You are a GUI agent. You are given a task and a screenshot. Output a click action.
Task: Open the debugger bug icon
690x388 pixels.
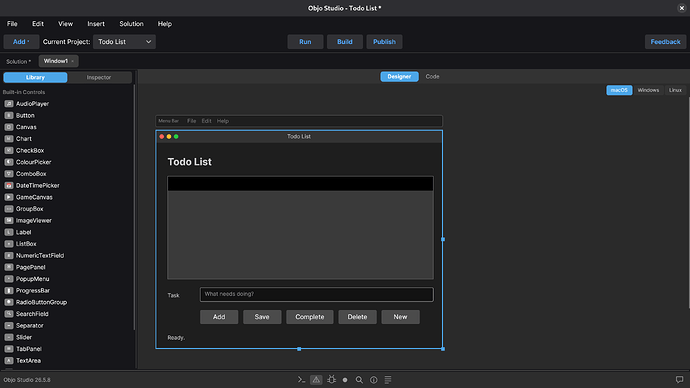pyautogui.click(x=331, y=380)
